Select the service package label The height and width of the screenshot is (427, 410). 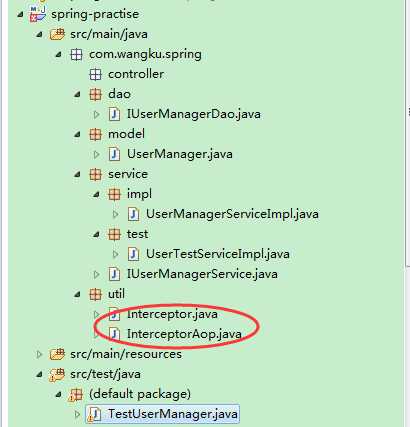(128, 174)
